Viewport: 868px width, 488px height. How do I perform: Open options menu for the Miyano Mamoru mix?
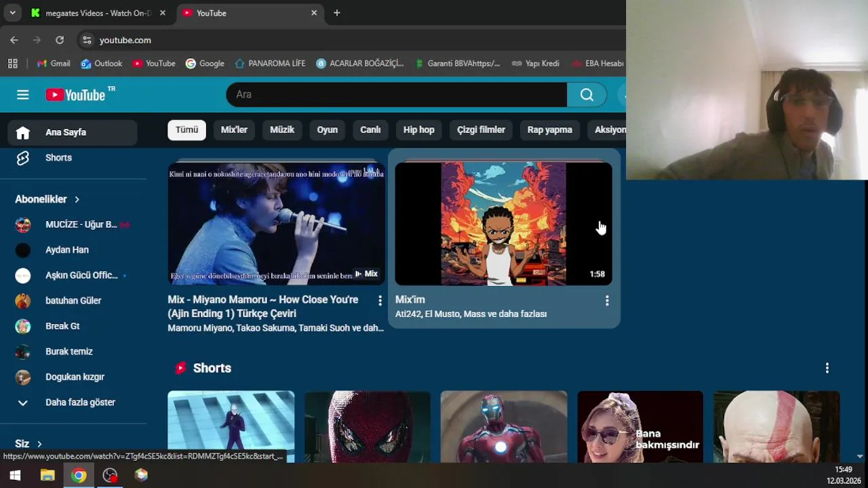pyautogui.click(x=380, y=300)
